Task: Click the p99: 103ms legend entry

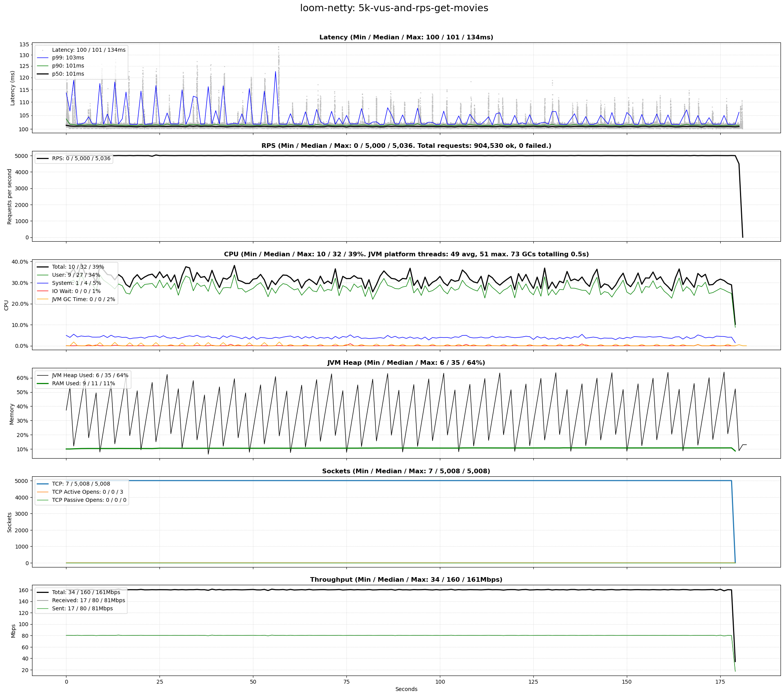Action: coord(68,58)
